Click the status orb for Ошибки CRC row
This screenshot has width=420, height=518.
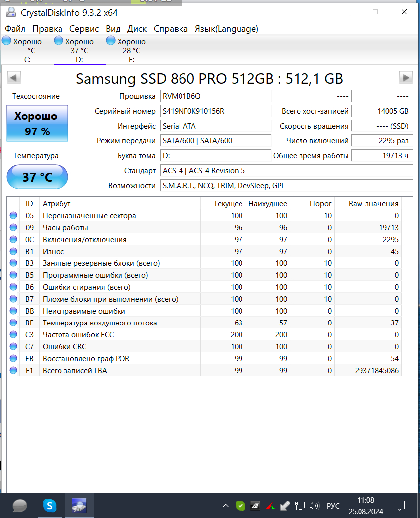(13, 347)
